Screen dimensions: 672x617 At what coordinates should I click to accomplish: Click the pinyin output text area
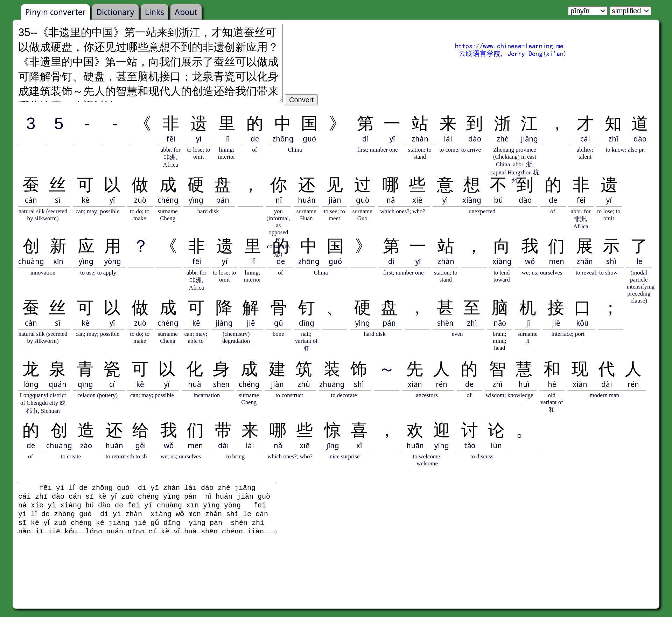[147, 507]
